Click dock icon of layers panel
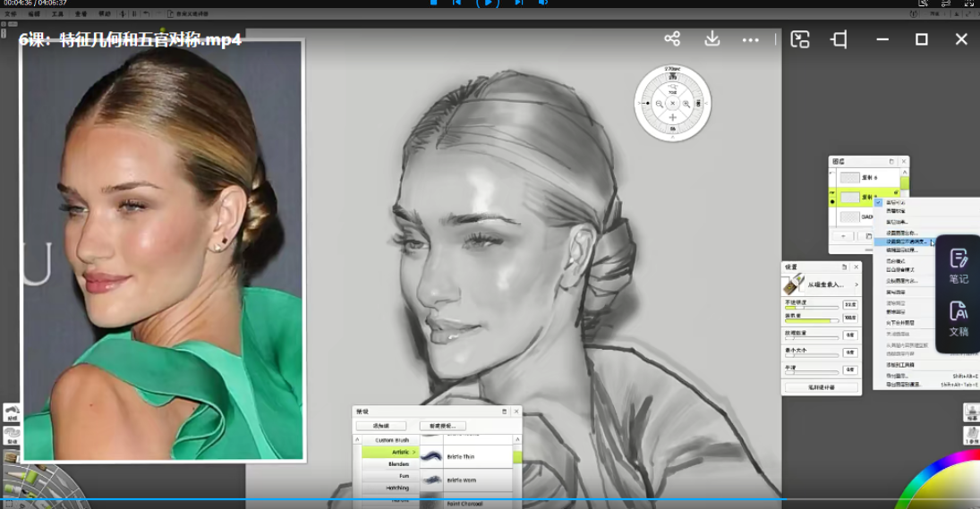The width and height of the screenshot is (980, 509). (x=891, y=161)
